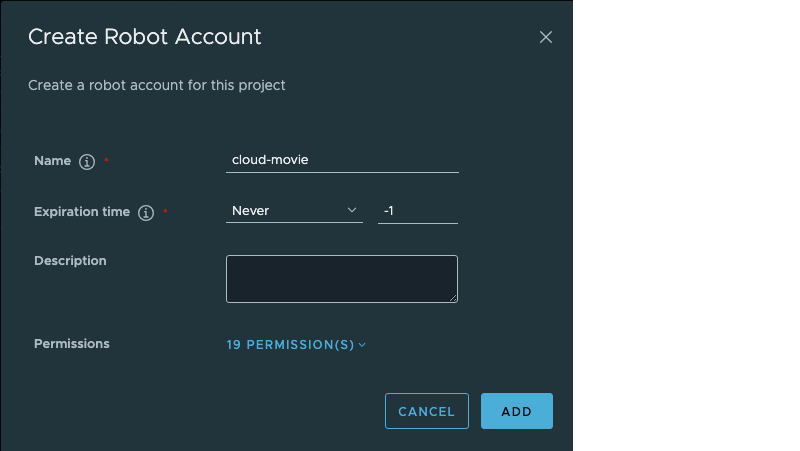Click the red required asterisk beside Expiration time
800x451 pixels.
[165, 211]
